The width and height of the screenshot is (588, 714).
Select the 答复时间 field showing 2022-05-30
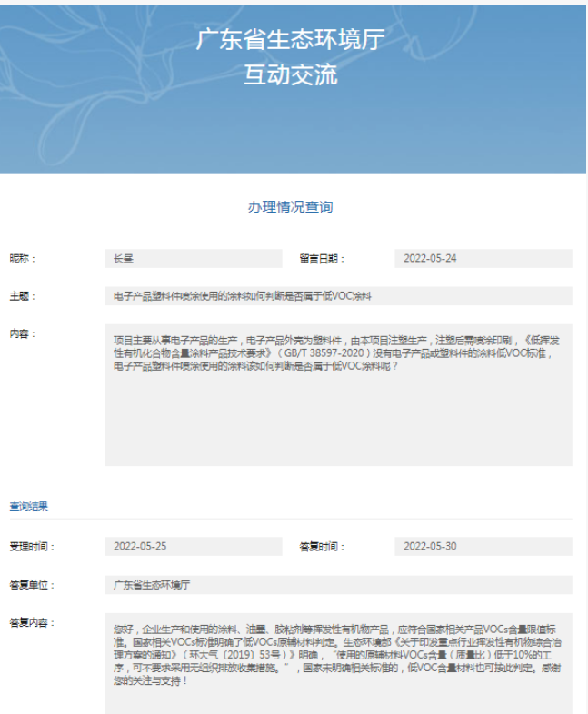pyautogui.click(x=483, y=547)
